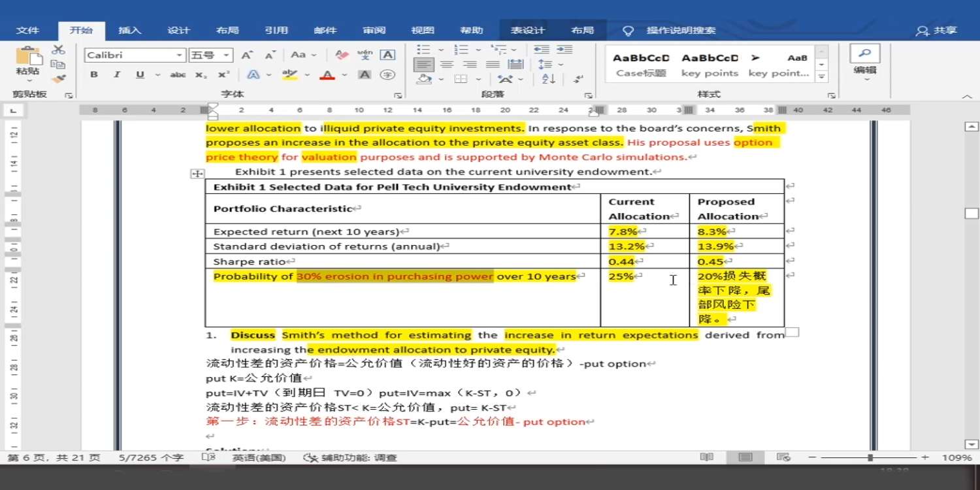Click the 共享 share button
The width and height of the screenshot is (980, 490).
click(x=937, y=30)
